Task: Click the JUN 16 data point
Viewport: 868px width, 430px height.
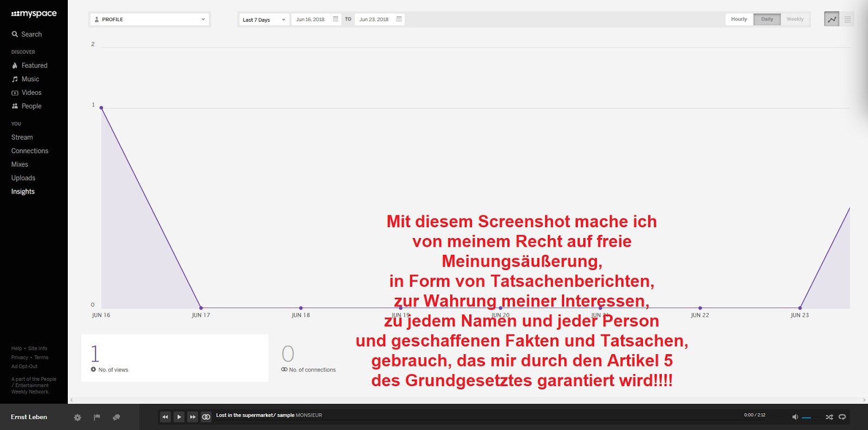Action: [x=101, y=108]
